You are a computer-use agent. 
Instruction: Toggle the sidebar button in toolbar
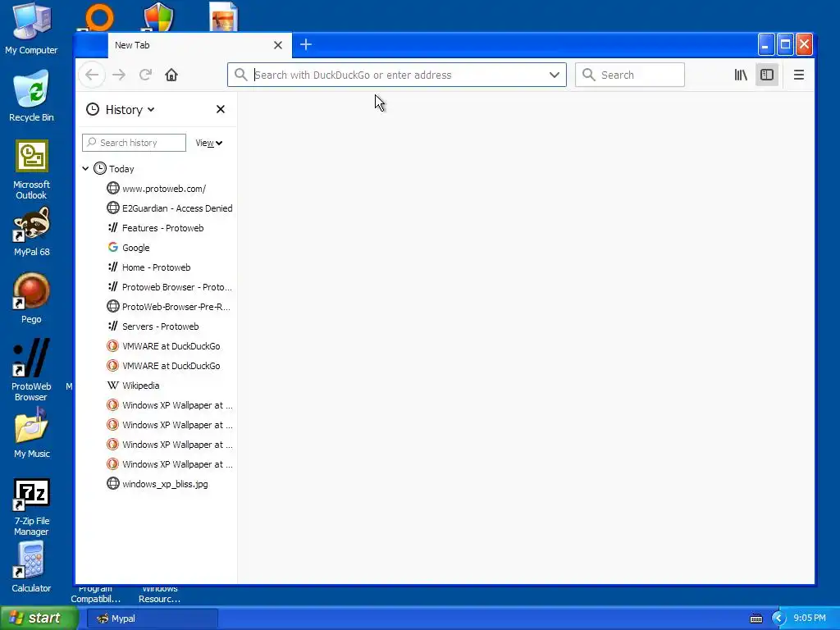coord(767,75)
